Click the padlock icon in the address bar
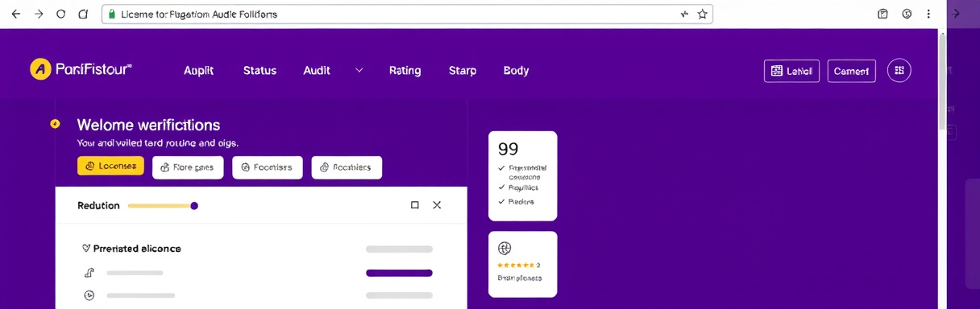Image resolution: width=980 pixels, height=309 pixels. pos(111,14)
